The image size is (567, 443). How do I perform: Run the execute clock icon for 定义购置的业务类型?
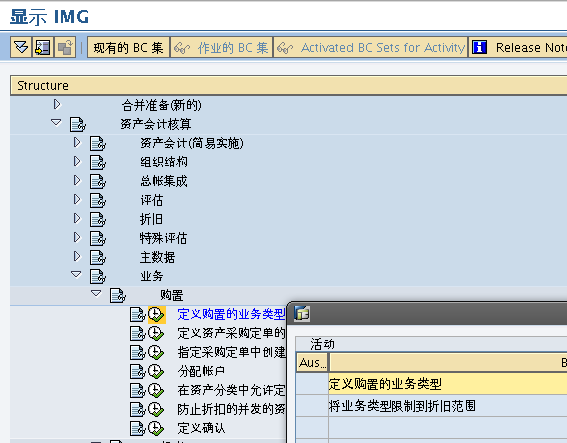pyautogui.click(x=157, y=315)
